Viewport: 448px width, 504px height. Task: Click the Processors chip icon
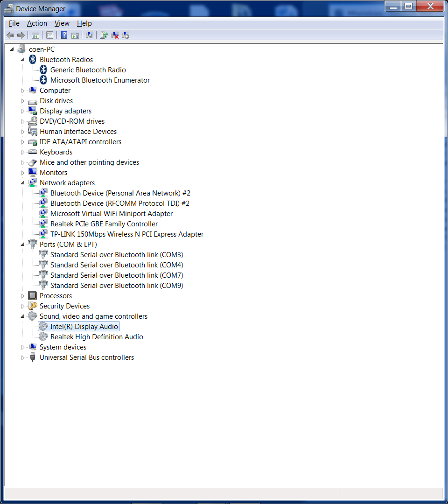(33, 295)
